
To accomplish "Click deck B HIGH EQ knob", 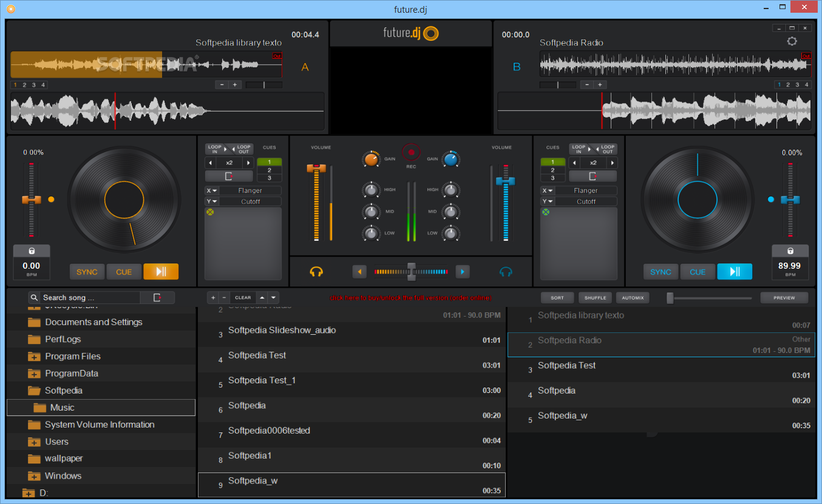I will [450, 190].
